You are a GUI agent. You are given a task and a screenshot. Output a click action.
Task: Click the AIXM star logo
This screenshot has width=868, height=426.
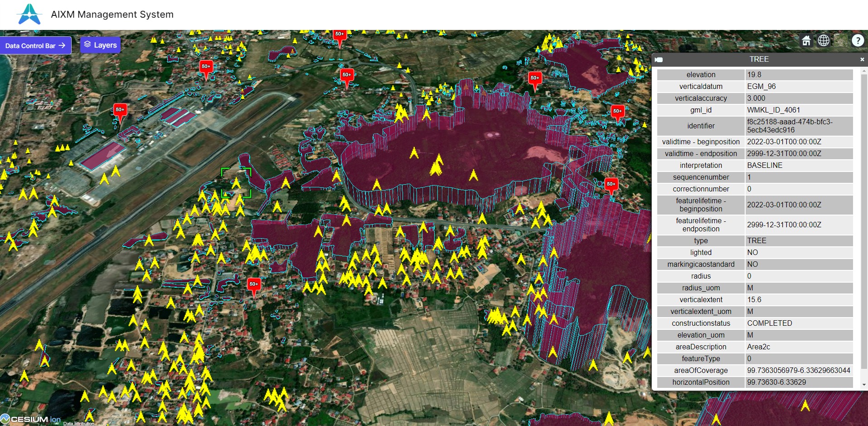click(29, 14)
